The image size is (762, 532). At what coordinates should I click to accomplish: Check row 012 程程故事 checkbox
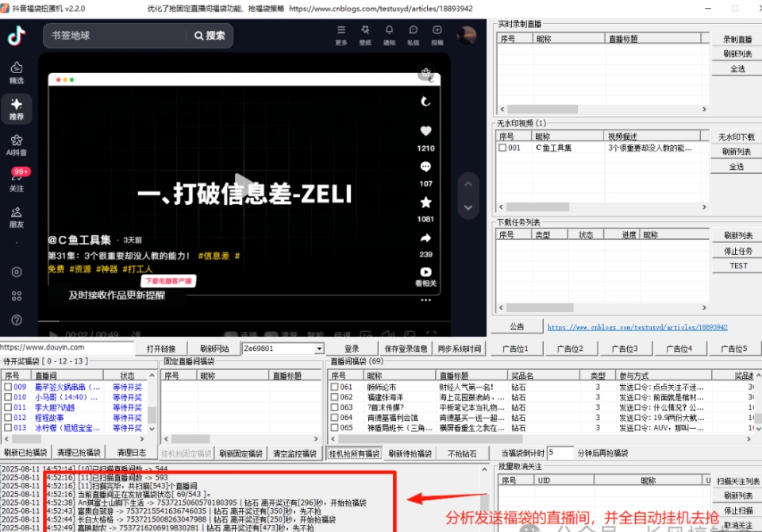8,418
